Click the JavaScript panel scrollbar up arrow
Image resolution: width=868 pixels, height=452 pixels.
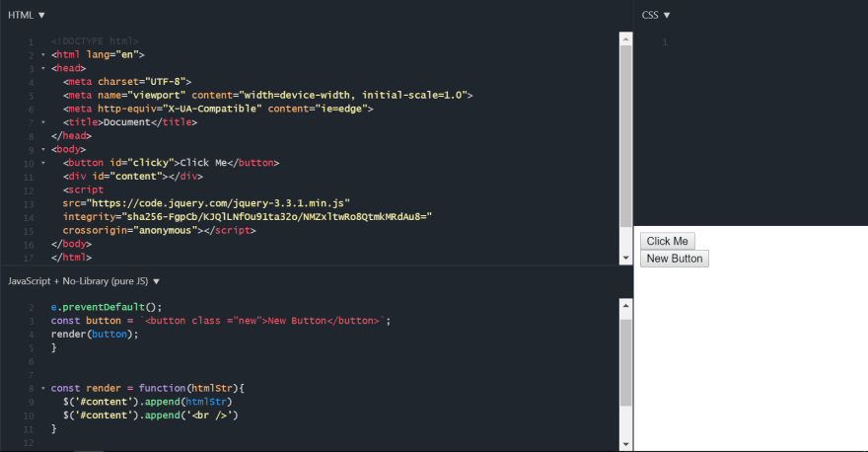click(x=626, y=305)
